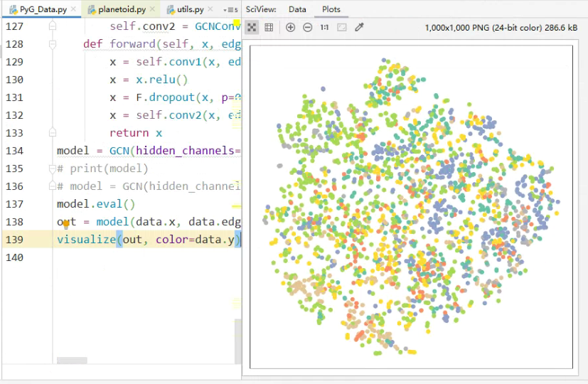Click the t-SNE scatter plot image
The image size is (588, 384).
point(411,207)
